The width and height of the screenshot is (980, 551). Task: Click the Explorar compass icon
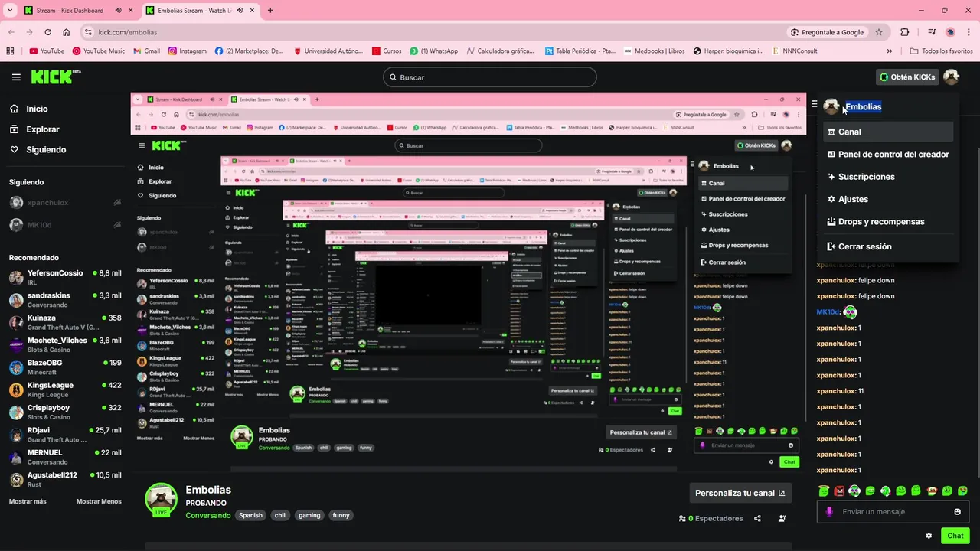(15, 129)
